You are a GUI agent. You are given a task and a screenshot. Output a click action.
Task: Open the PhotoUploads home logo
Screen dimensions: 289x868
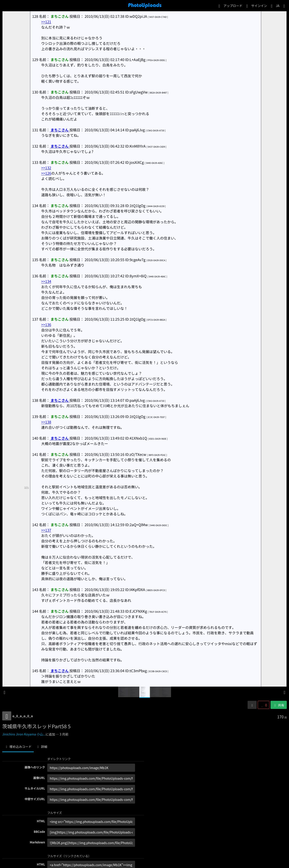click(145, 5)
